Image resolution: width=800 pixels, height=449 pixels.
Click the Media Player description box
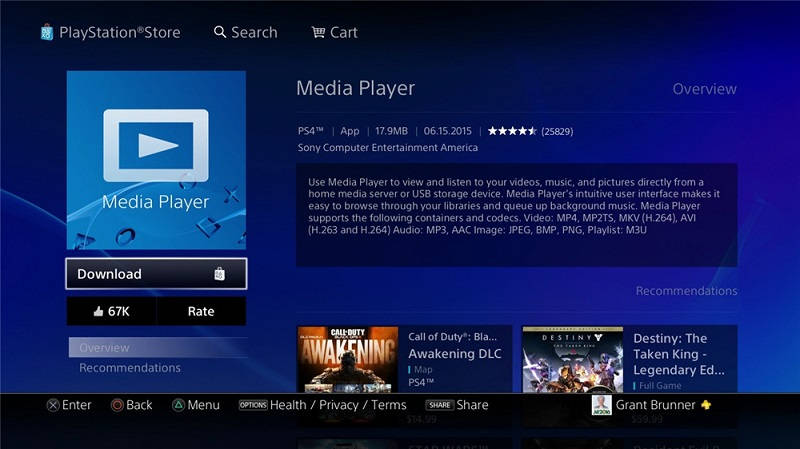[516, 215]
